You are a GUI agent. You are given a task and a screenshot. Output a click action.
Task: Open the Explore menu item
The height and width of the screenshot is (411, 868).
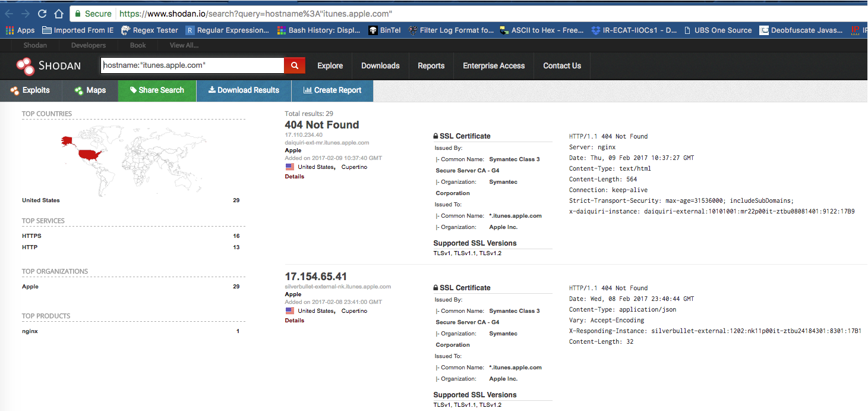point(330,66)
